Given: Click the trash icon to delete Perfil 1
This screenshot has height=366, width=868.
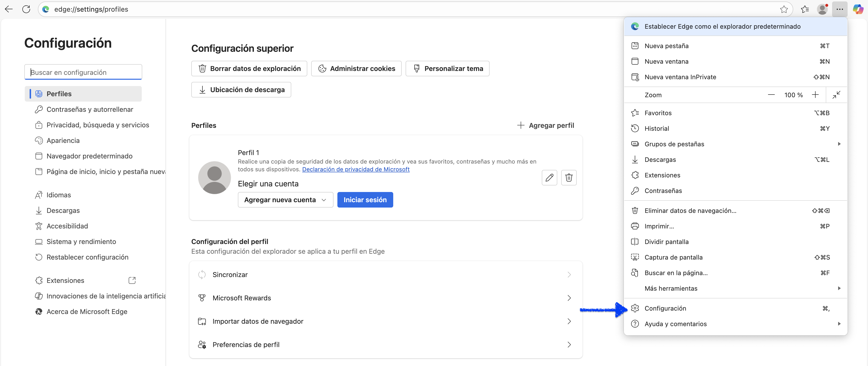Looking at the screenshot, I should coord(569,177).
